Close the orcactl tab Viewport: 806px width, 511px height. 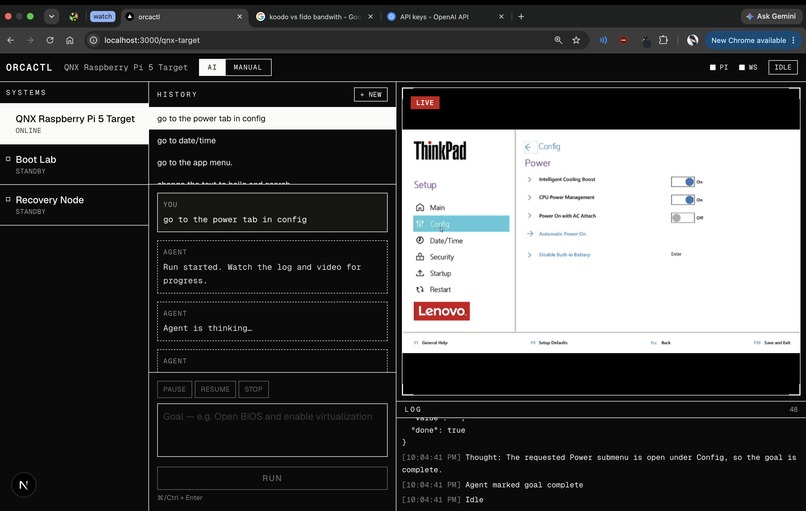click(240, 16)
